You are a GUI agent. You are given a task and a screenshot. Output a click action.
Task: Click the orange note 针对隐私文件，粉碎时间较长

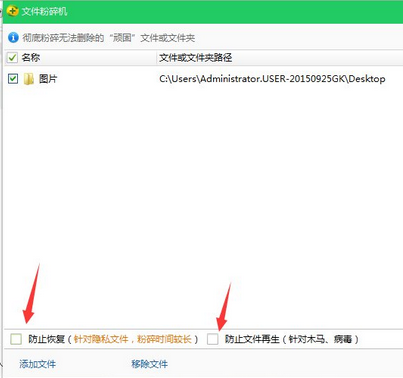click(133, 339)
